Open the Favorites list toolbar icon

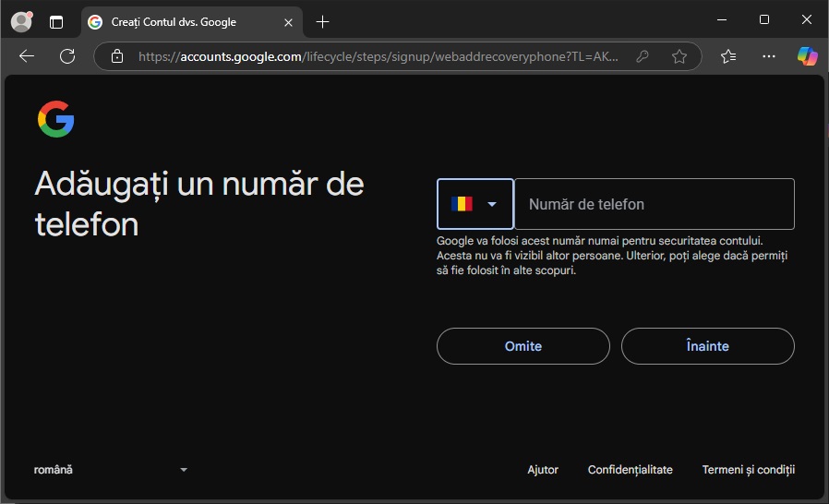pos(728,56)
